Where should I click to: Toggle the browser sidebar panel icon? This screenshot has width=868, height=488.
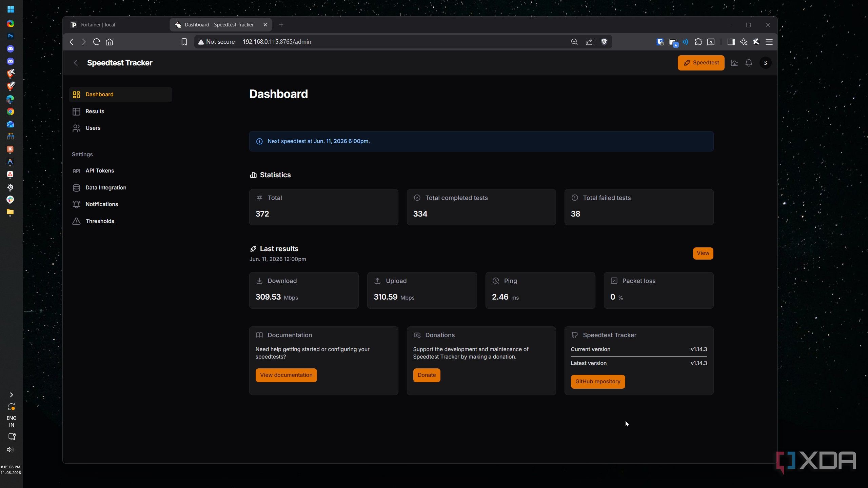[x=731, y=42]
